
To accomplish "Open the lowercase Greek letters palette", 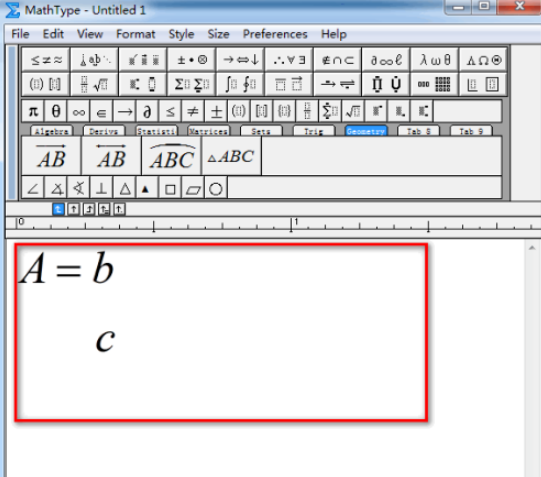I will tap(435, 60).
